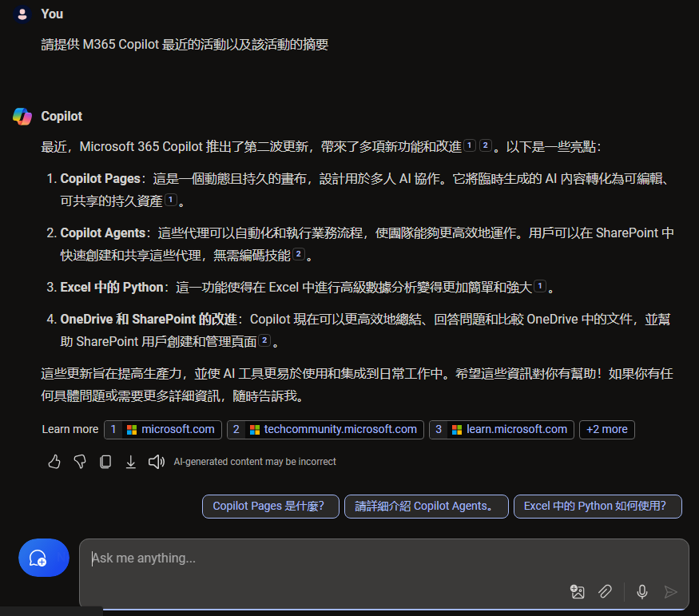The image size is (699, 616).
Task: Click the OneDrive 和 SharePoint 的改進 heading
Action: click(149, 320)
